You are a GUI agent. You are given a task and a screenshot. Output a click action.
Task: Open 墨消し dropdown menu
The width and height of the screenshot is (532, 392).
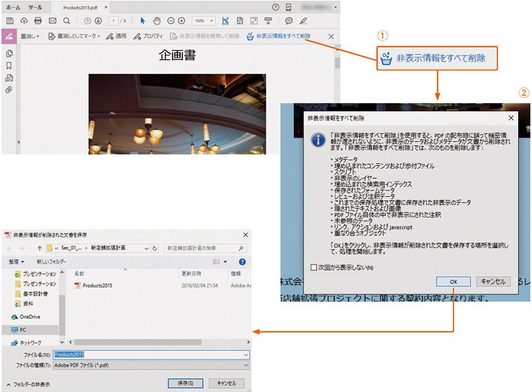pos(30,36)
